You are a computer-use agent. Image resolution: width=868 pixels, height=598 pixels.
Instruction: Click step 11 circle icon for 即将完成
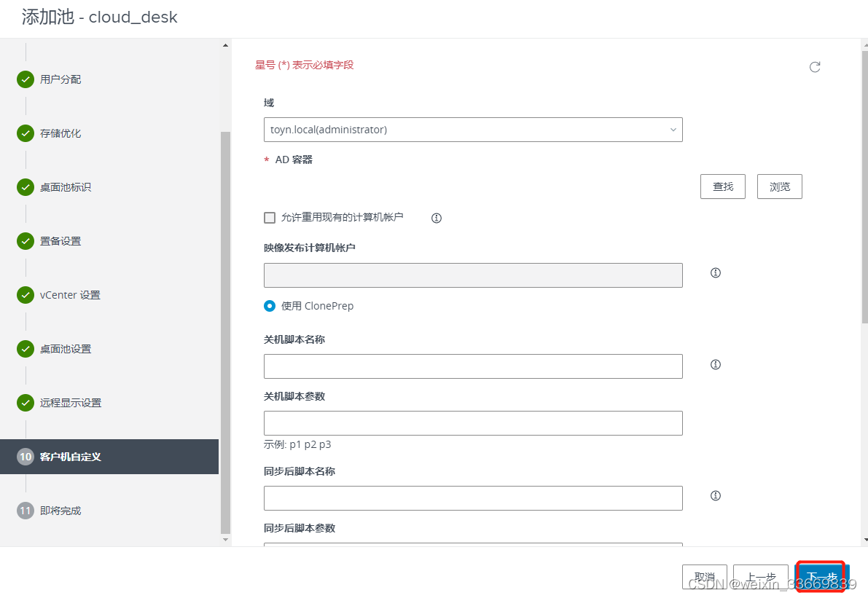tap(26, 511)
